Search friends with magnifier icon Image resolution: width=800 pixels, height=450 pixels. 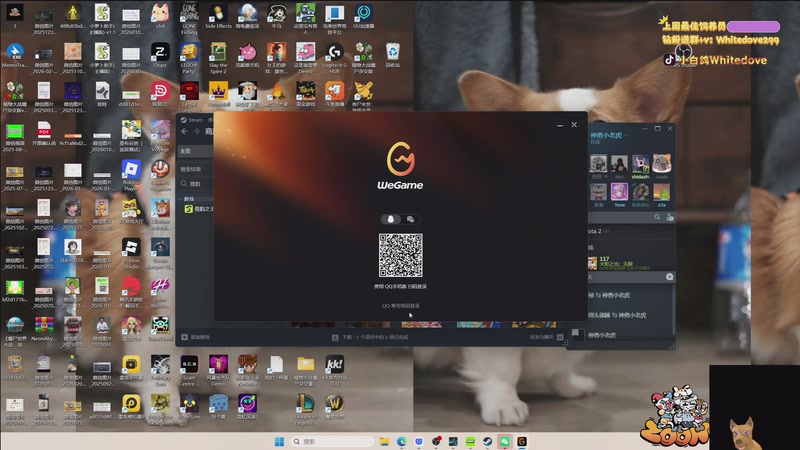pos(657,217)
